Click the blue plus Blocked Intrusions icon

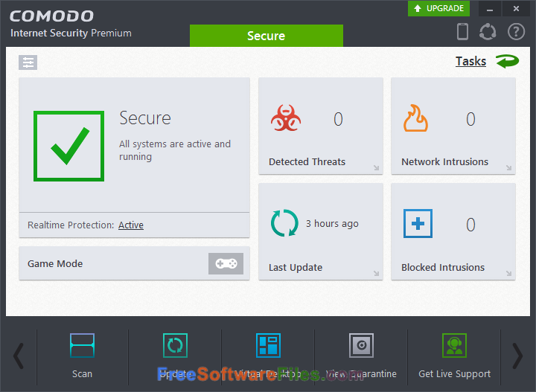[x=418, y=224]
